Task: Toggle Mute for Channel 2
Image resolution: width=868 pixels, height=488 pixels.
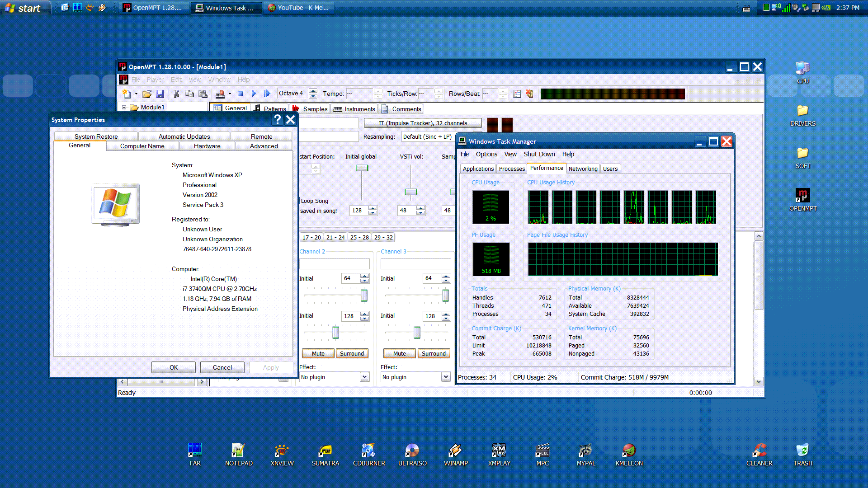Action: pos(318,353)
